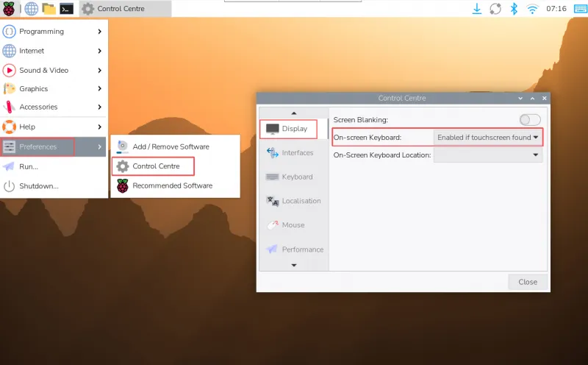This screenshot has height=365, width=588.
Task: Click the Control Centre taskbar window button
Action: point(124,9)
